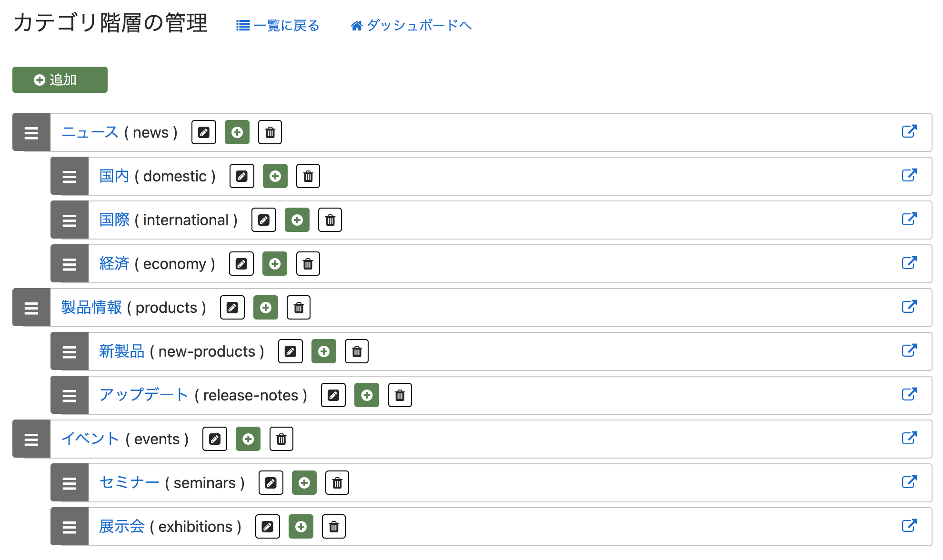Screen dimensions: 943x560
Task: Open the アップデート category link
Action: point(143,395)
